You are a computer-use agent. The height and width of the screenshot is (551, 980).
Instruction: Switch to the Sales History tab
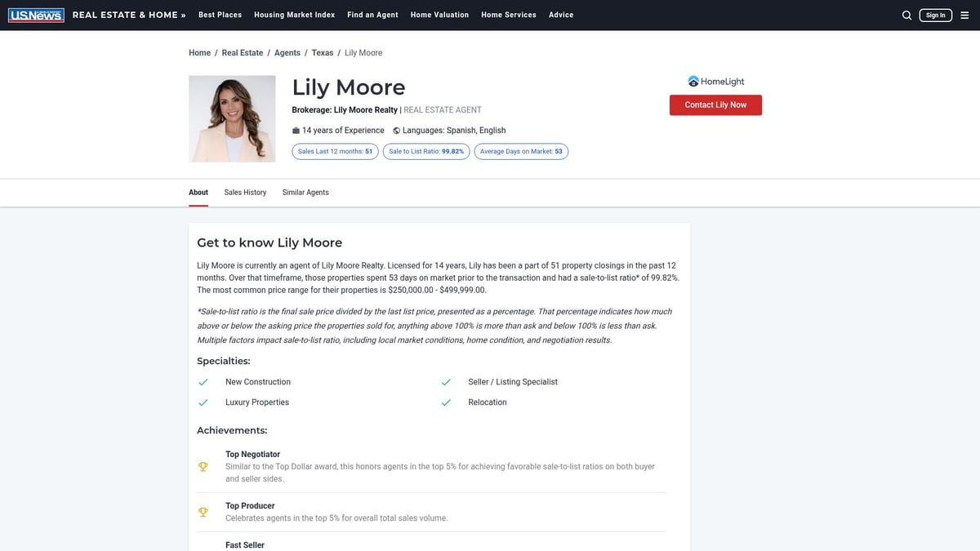pos(245,192)
